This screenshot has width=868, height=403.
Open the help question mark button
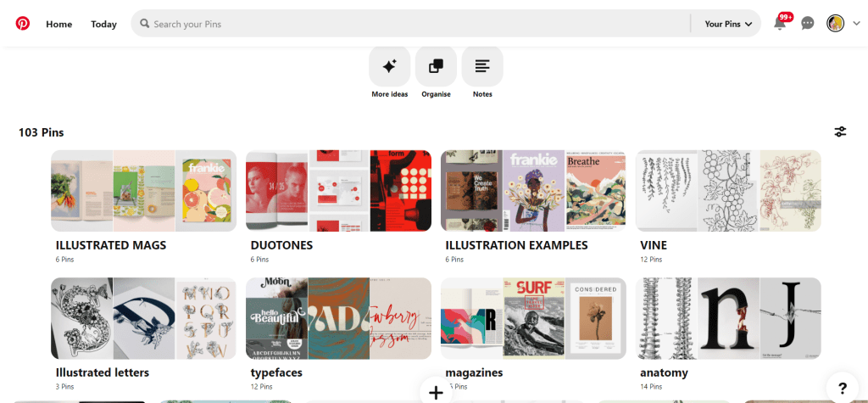click(x=842, y=388)
